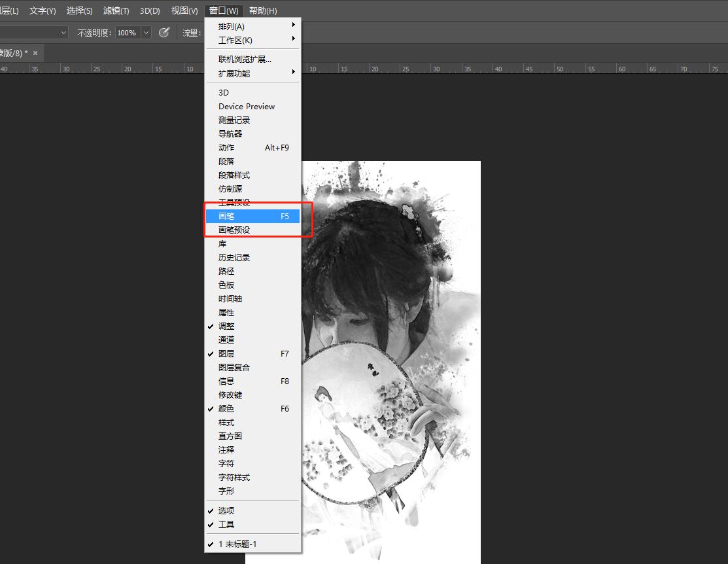Open the 属性 panel
The height and width of the screenshot is (564, 728).
tap(252, 312)
